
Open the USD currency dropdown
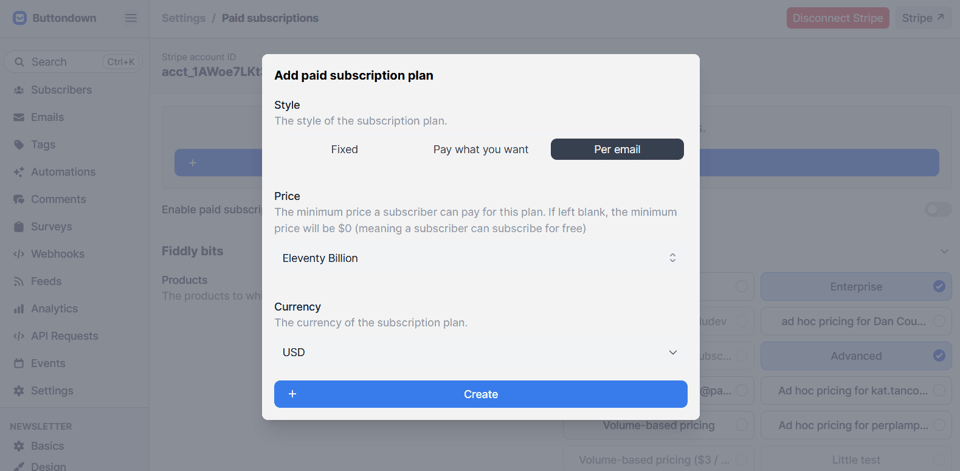coord(480,352)
